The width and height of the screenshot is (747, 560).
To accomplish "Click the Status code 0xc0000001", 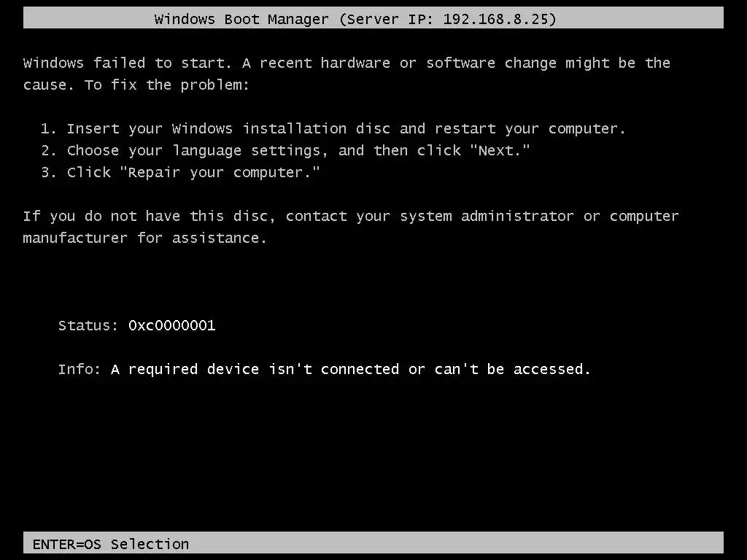I will tap(172, 325).
